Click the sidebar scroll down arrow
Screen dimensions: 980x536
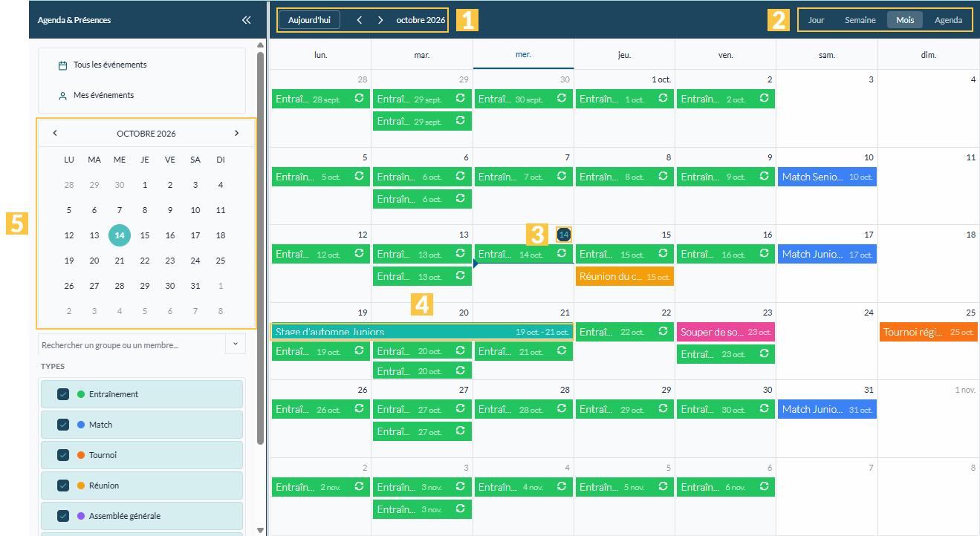(x=260, y=530)
